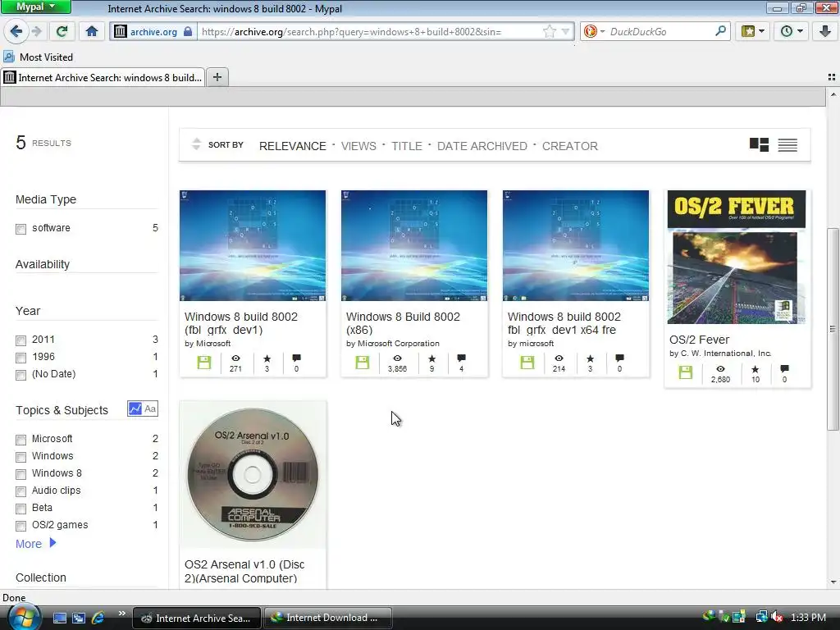840x630 pixels.
Task: Open Windows 8 build 8002 x64 fre title link
Action: tap(564, 323)
